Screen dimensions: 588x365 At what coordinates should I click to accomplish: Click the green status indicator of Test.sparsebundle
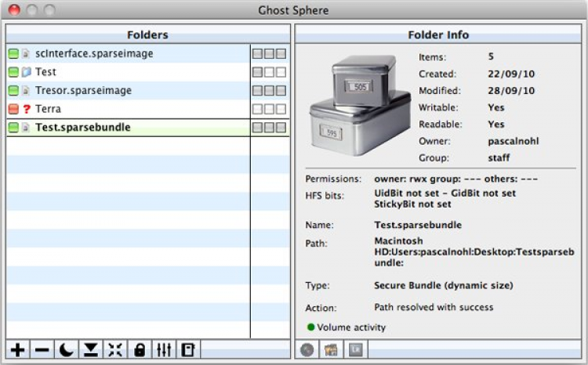point(13,128)
